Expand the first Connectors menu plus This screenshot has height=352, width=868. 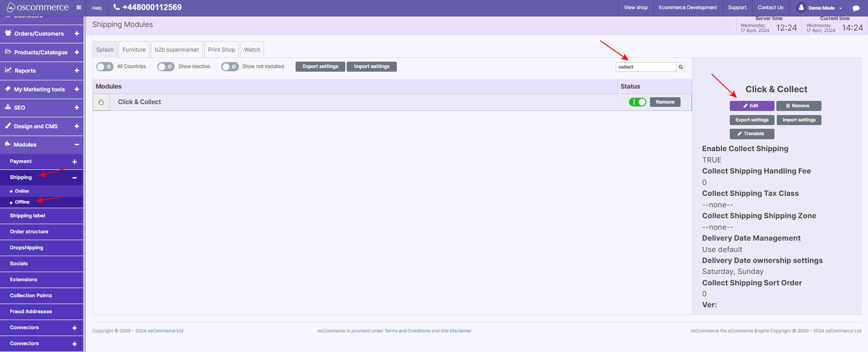click(74, 328)
